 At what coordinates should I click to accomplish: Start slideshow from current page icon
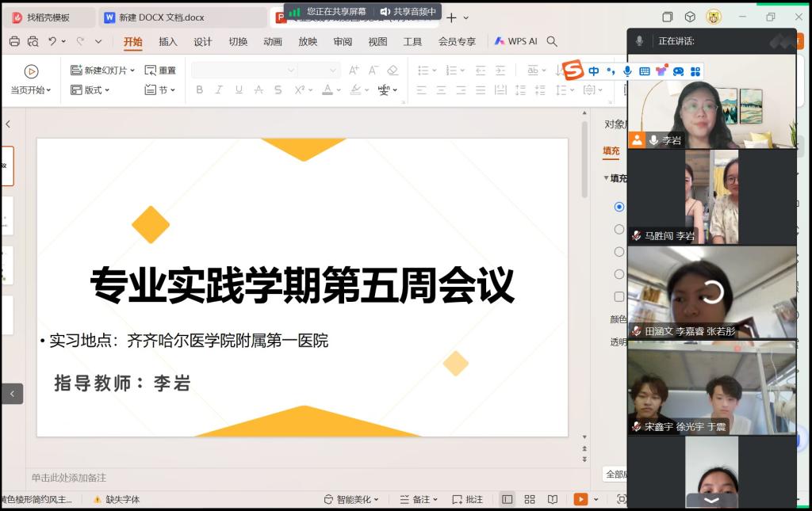coord(31,71)
